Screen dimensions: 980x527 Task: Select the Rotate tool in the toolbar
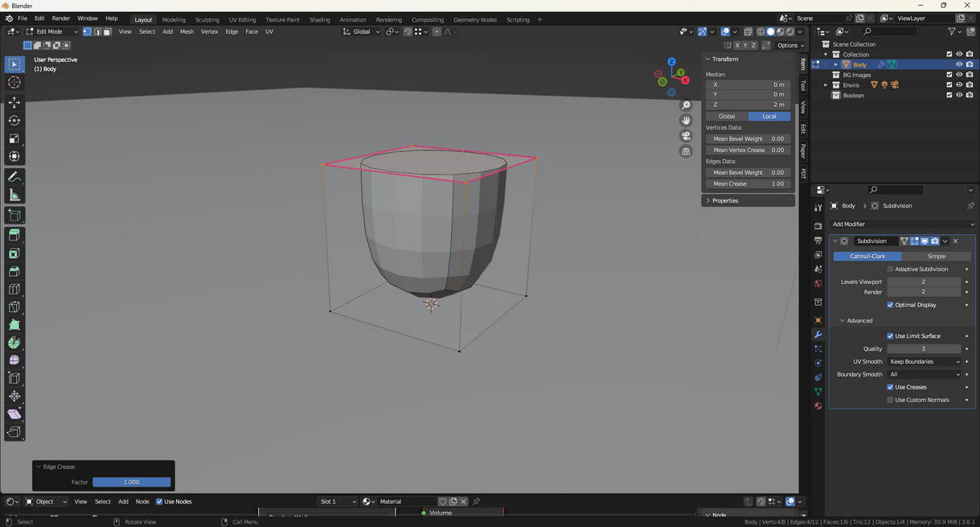coord(14,121)
